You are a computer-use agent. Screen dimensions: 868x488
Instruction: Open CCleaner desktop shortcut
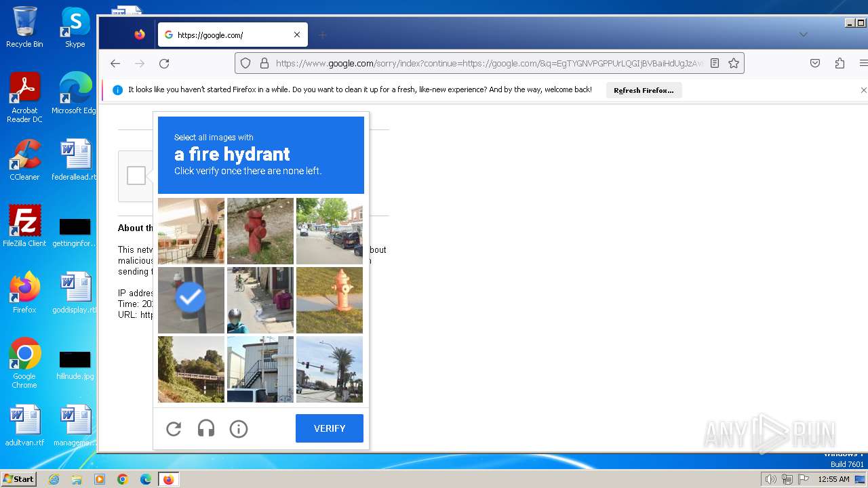(x=24, y=159)
